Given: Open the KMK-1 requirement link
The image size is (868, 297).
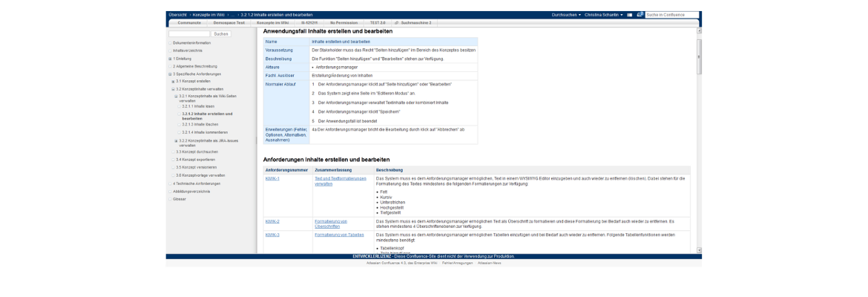Looking at the screenshot, I should [x=272, y=178].
